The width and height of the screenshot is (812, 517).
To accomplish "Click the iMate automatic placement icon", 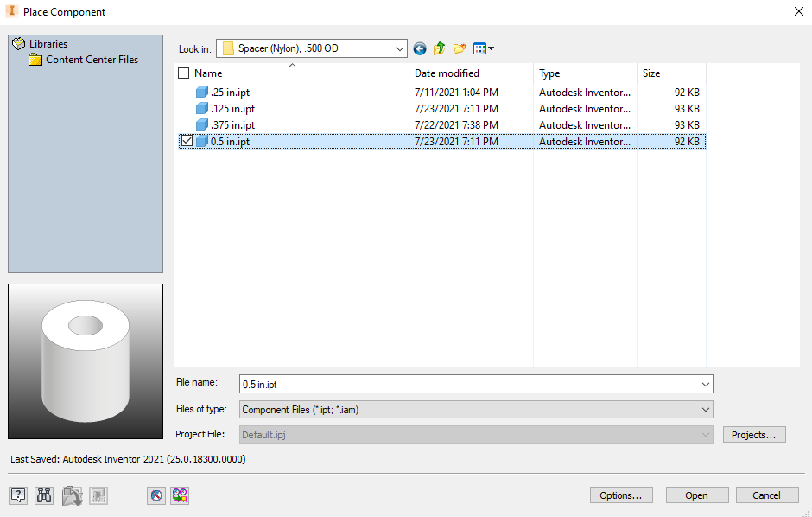I will 180,495.
